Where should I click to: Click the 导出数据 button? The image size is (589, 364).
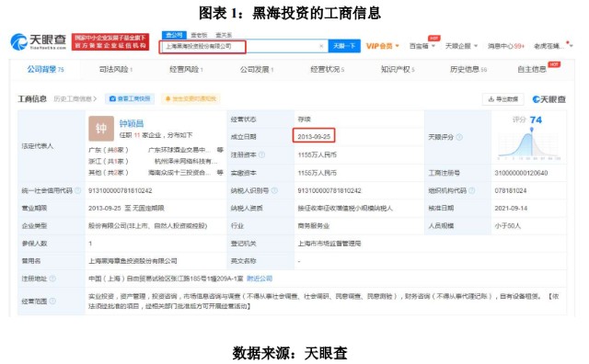click(503, 99)
